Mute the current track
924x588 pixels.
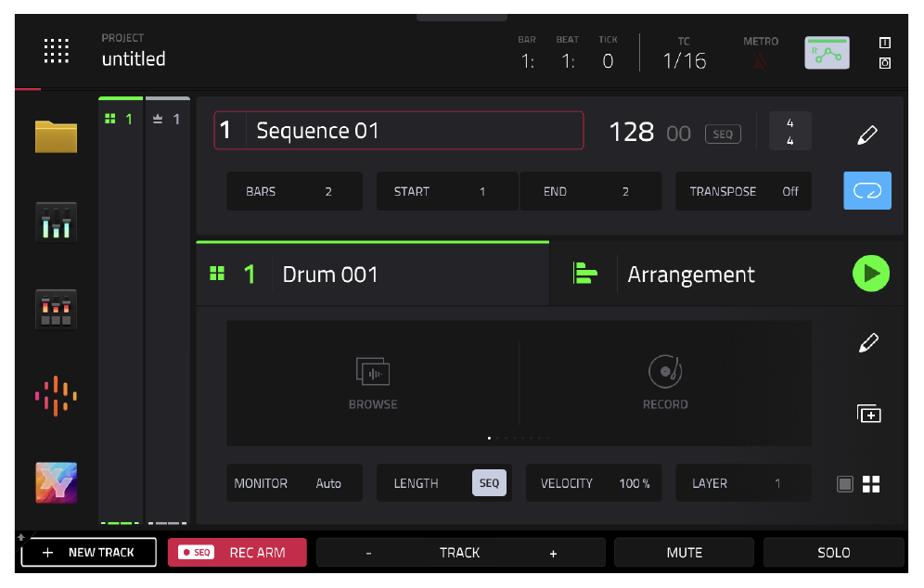click(684, 553)
